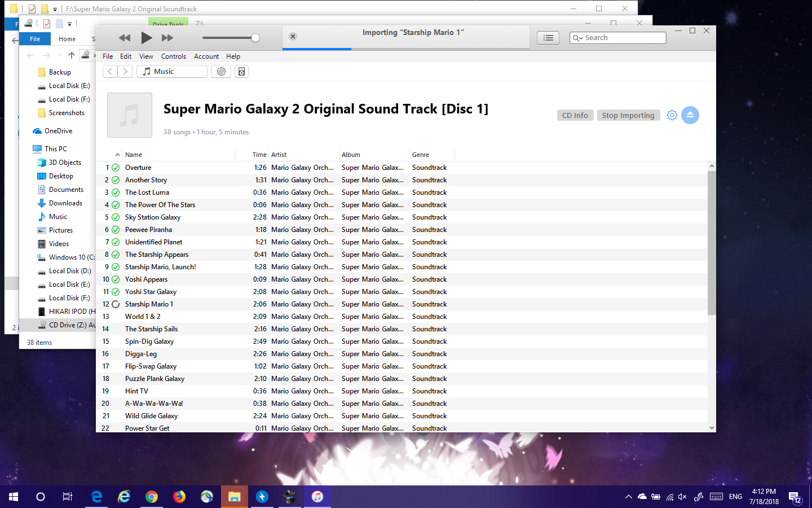Open the File menu in iTunes

tap(108, 56)
